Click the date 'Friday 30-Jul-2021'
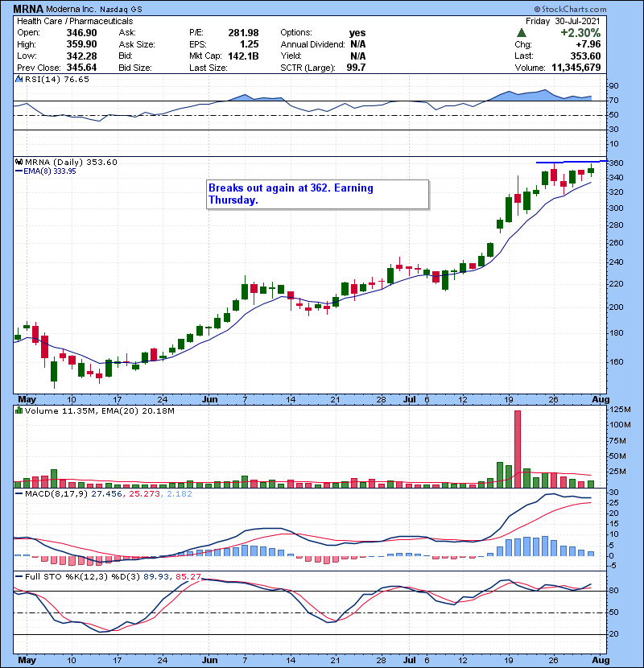 click(x=563, y=21)
